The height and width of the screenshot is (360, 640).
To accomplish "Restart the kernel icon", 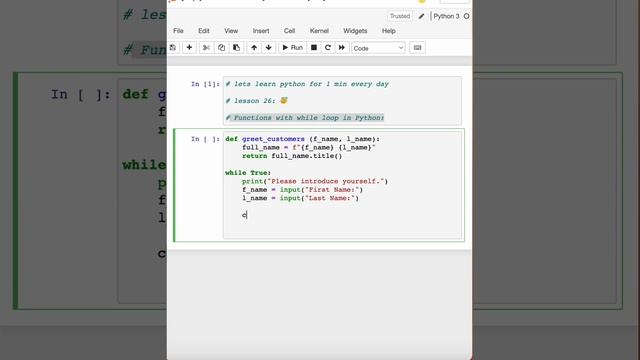I will pos(328,48).
